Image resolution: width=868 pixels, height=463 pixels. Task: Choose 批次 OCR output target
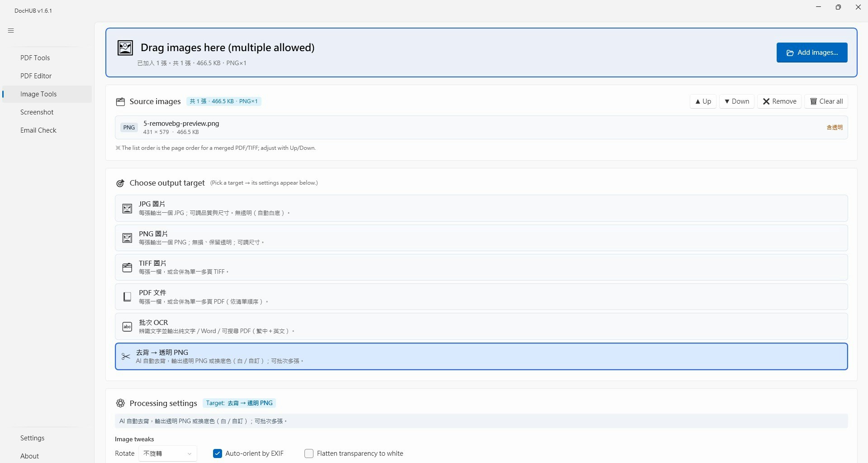click(x=481, y=327)
